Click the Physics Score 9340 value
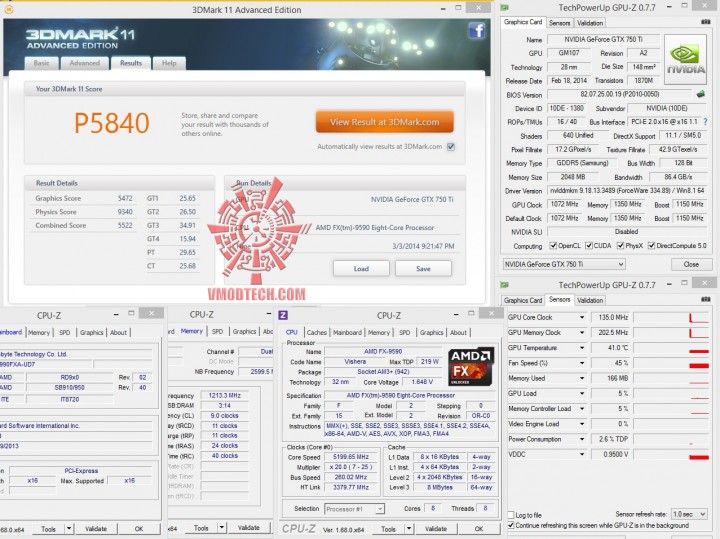The height and width of the screenshot is (539, 720). click(124, 212)
